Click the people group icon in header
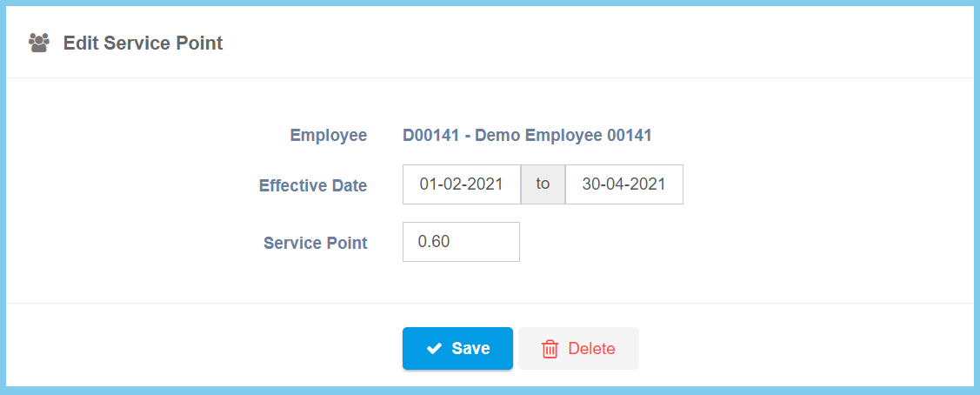 [x=38, y=43]
